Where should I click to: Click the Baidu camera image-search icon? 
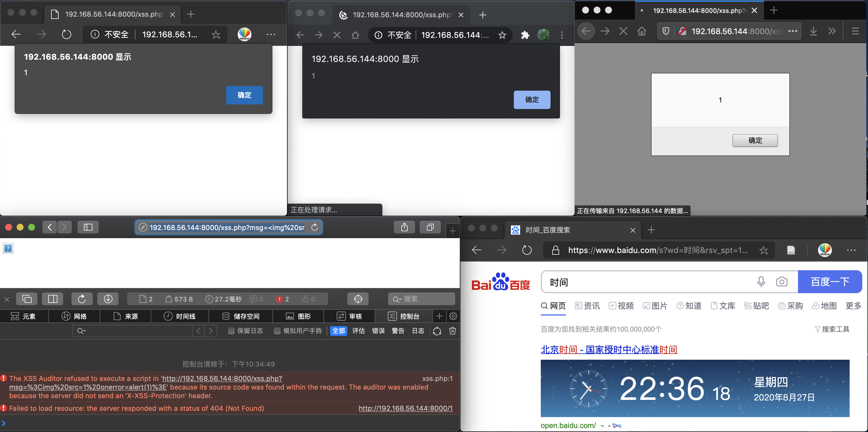click(x=781, y=281)
